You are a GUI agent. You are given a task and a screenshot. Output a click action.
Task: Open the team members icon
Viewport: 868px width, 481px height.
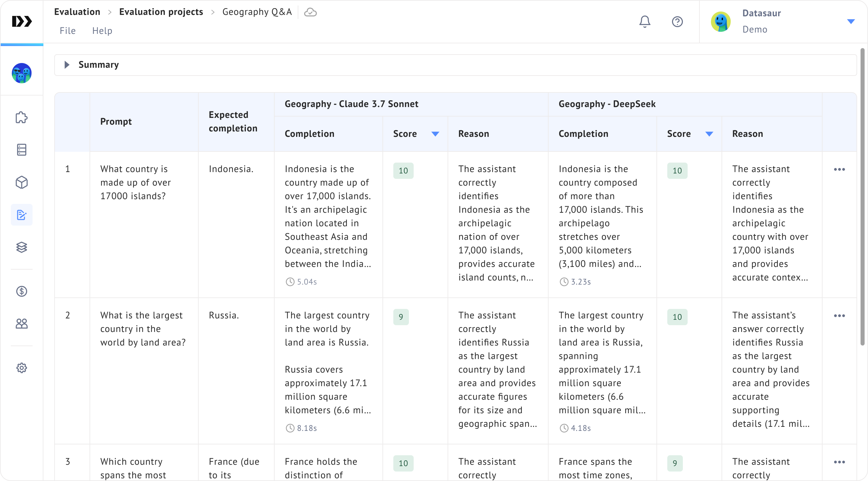point(22,324)
